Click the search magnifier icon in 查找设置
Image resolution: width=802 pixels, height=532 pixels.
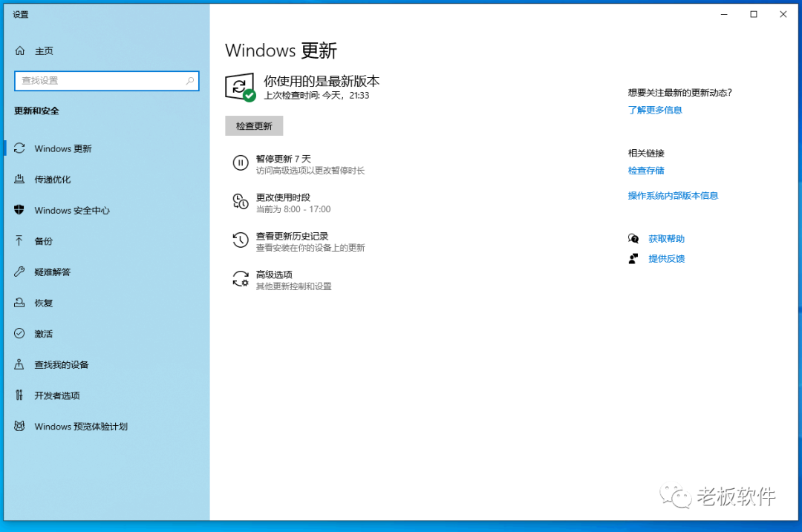(190, 81)
